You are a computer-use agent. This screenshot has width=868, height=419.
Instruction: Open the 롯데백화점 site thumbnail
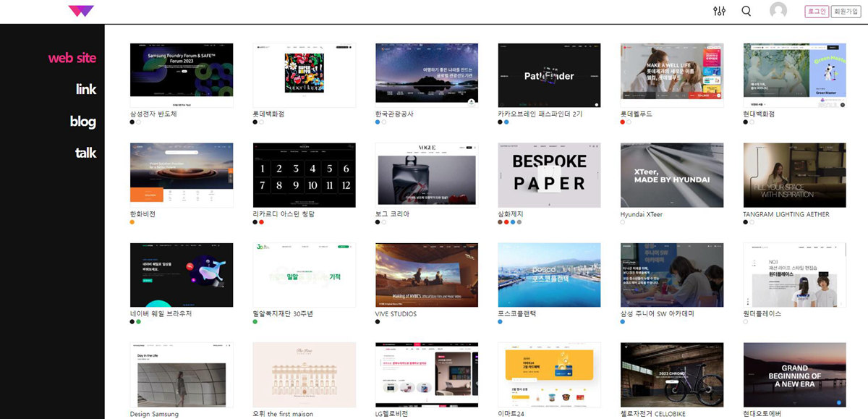[x=305, y=75]
